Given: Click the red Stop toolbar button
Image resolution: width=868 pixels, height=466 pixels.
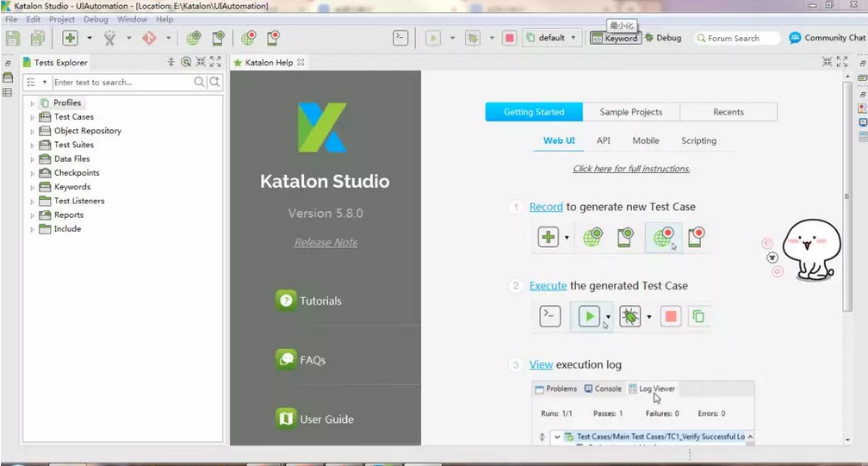Looking at the screenshot, I should click(x=509, y=38).
